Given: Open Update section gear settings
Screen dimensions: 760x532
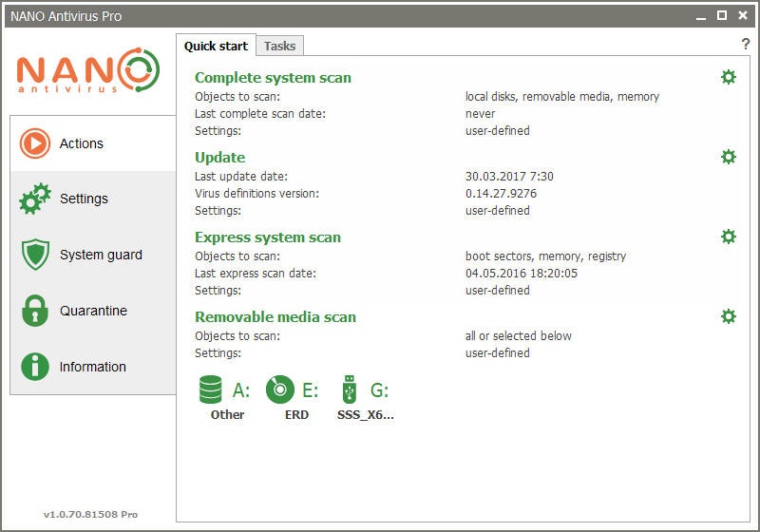Looking at the screenshot, I should pos(728,157).
